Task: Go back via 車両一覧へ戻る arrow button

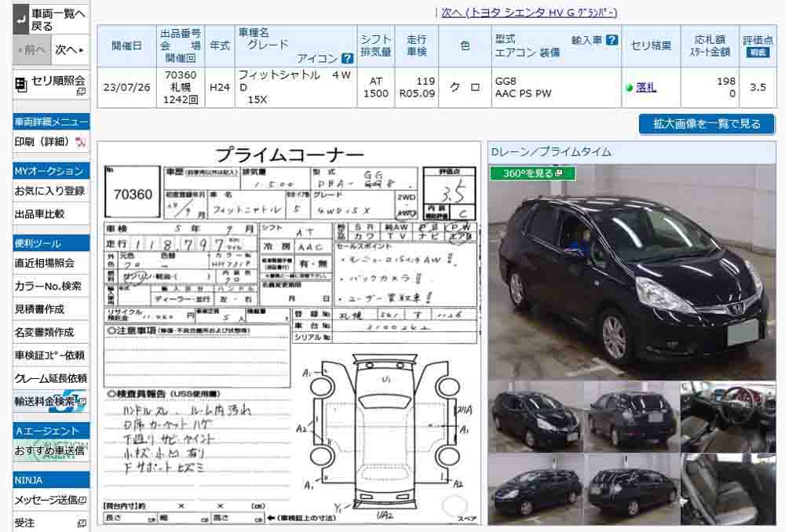Action: coord(21,20)
